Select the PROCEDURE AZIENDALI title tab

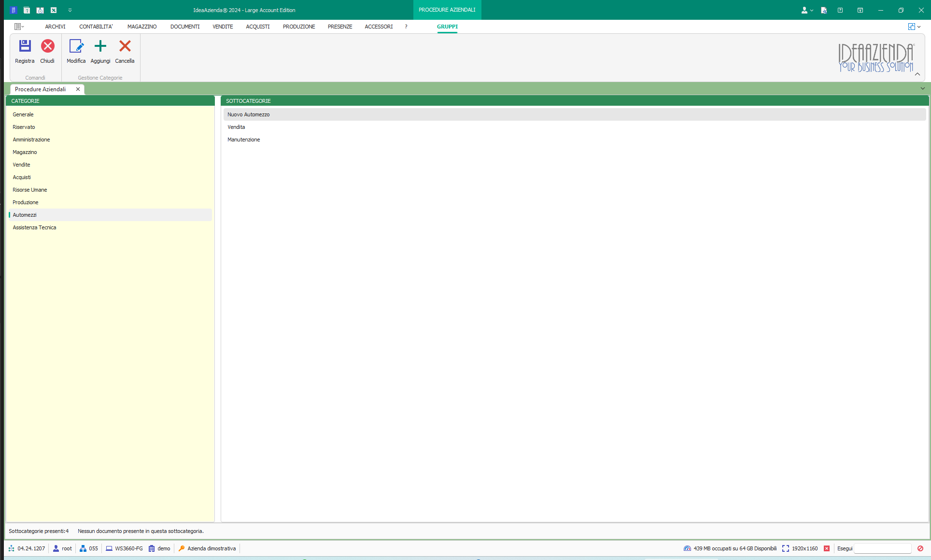point(447,10)
